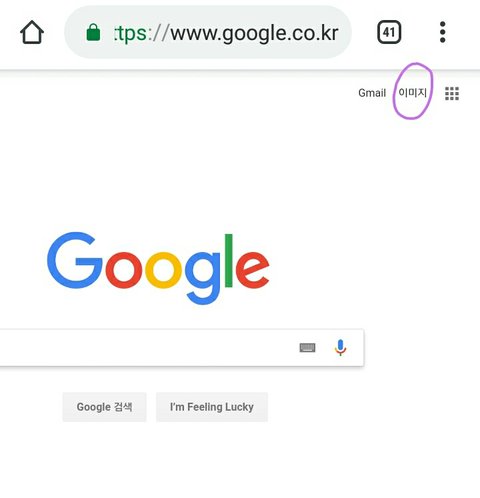The height and width of the screenshot is (498, 480).
Task: Start voice search with the microphone
Action: 340,348
